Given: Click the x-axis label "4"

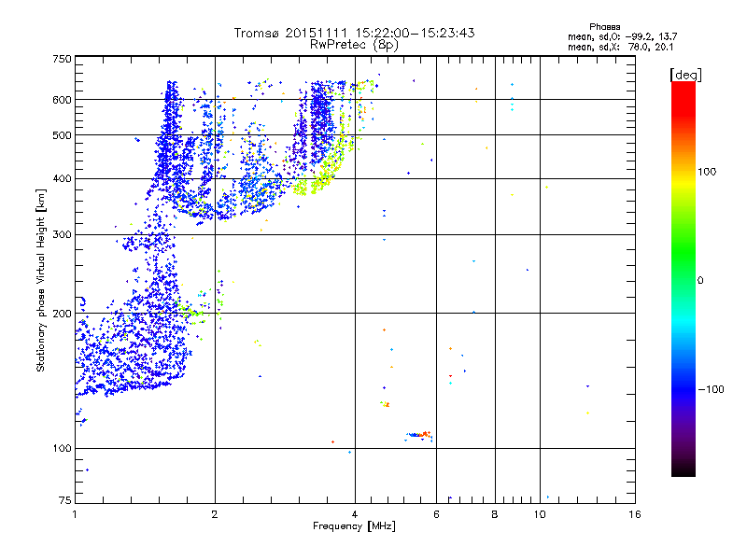Looking at the screenshot, I should pyautogui.click(x=355, y=514).
